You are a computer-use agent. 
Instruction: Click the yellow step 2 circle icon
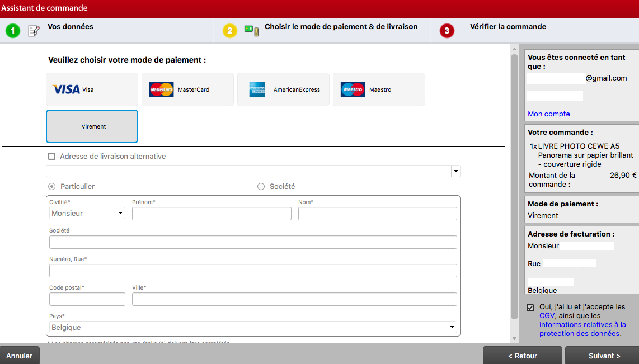click(230, 31)
